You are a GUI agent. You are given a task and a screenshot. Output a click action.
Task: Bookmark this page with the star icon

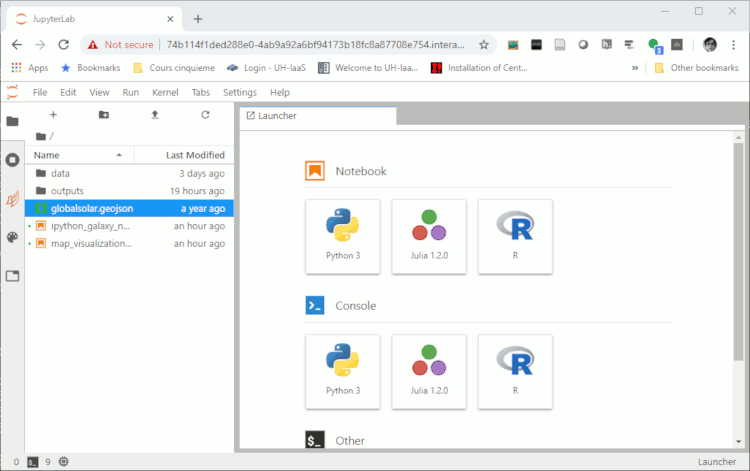click(484, 45)
